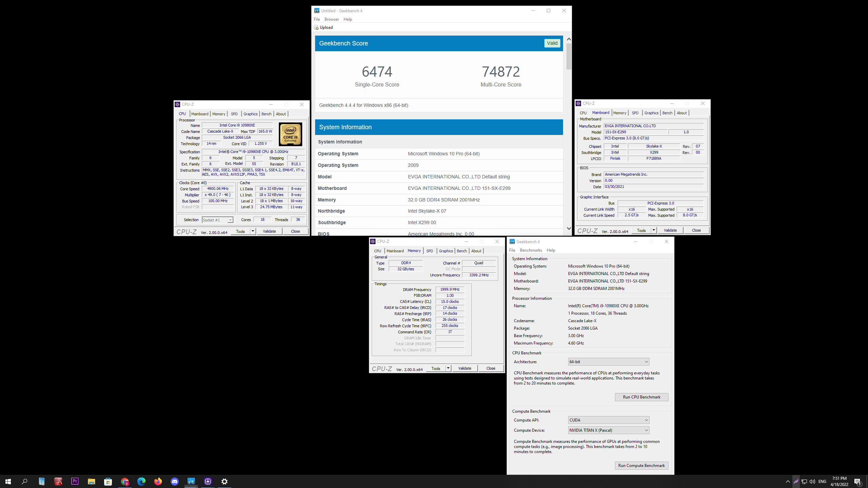The image size is (868, 488).
Task: Expand Tools dropdown arrow in CPU-Z Memory window
Action: 448,368
